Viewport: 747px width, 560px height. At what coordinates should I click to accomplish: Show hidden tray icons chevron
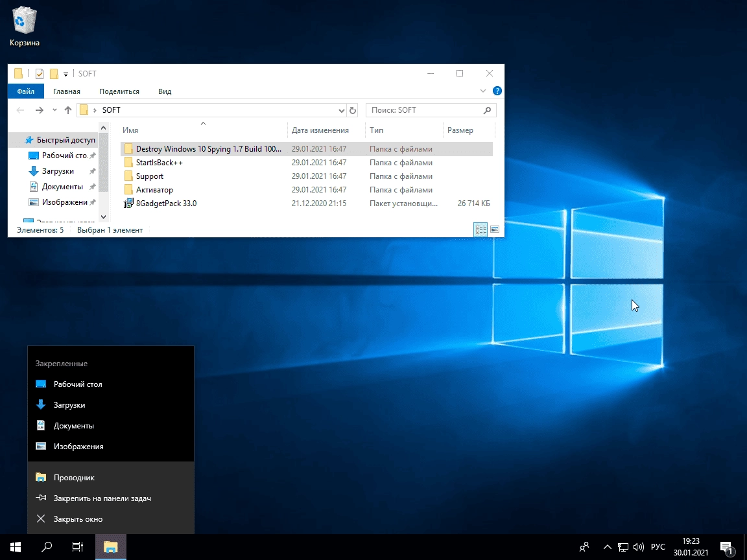(x=607, y=547)
